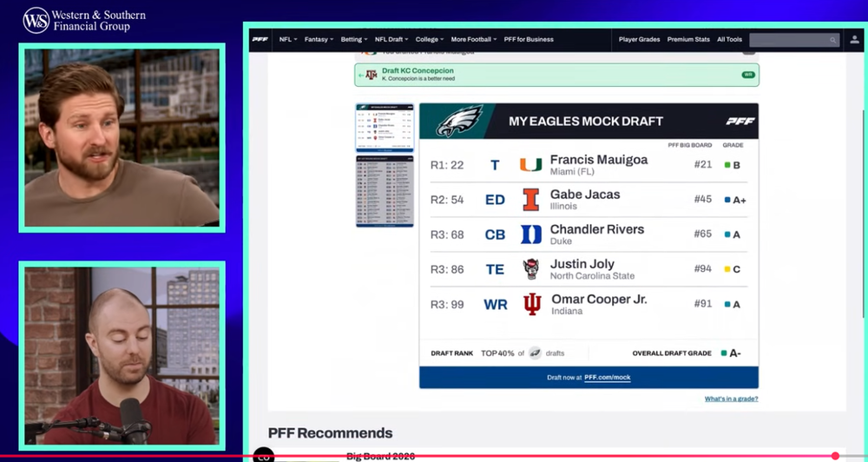Click the Indiana logo beside Omar Cooper Jr.
This screenshot has width=868, height=462.
point(530,304)
